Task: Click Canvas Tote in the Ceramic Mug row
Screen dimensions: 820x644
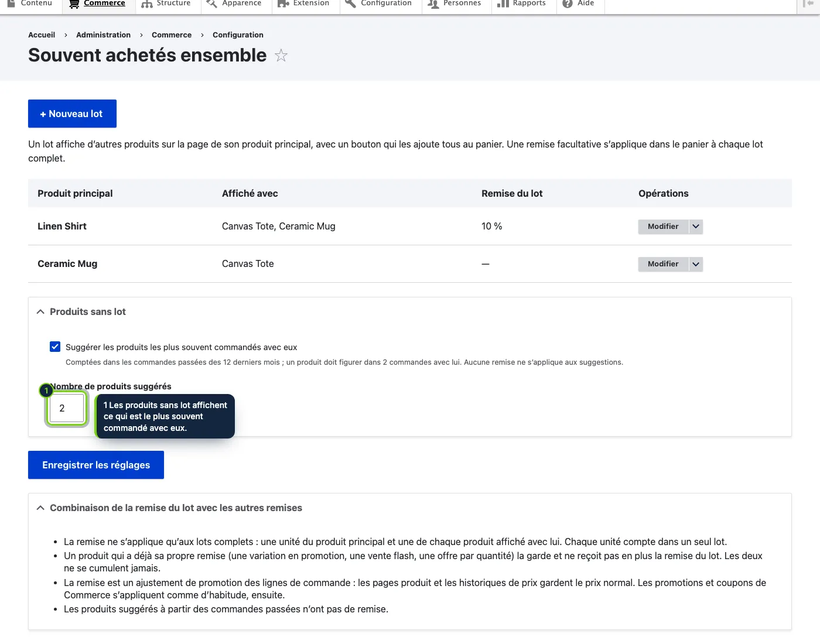Action: tap(248, 264)
